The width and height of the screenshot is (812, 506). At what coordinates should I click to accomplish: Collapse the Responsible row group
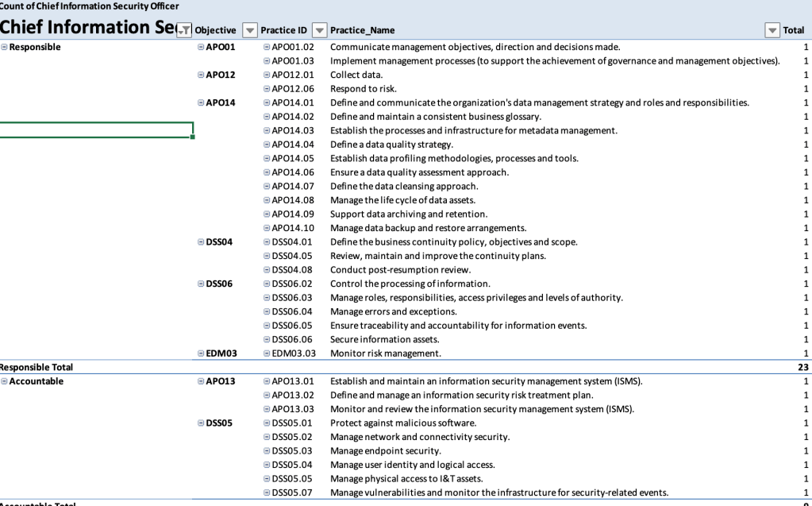point(5,48)
